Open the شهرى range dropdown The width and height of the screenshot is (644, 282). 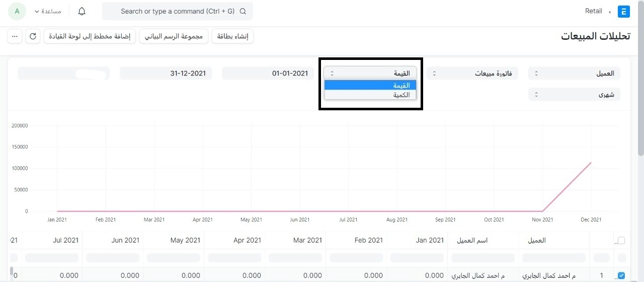575,94
